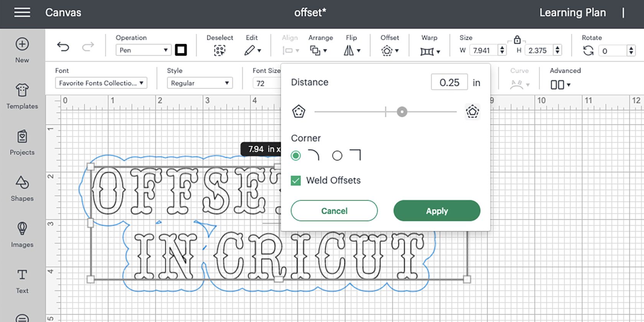
Task: Click the small offset pentagon icon
Action: coord(299,112)
